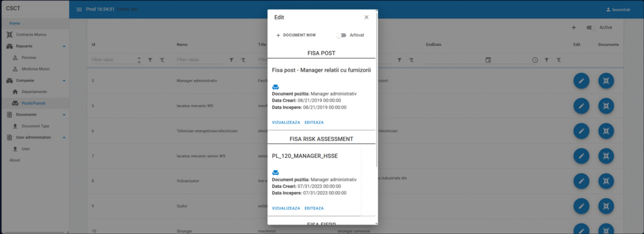Click the EndDate column header
The width and height of the screenshot is (644, 234).
[434, 44]
